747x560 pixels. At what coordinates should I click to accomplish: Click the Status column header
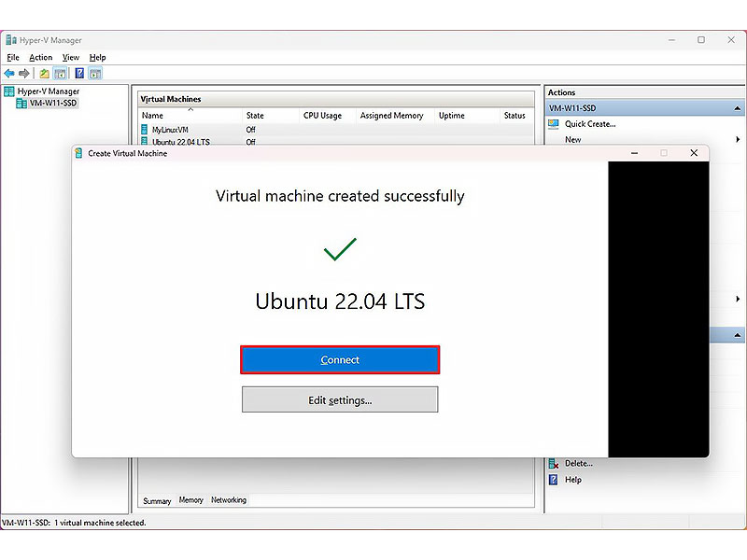coord(516,115)
